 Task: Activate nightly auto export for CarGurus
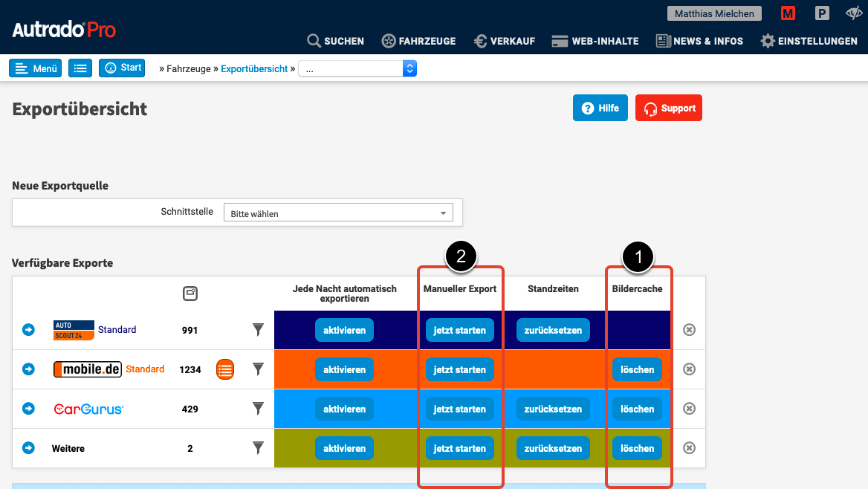pyautogui.click(x=344, y=409)
